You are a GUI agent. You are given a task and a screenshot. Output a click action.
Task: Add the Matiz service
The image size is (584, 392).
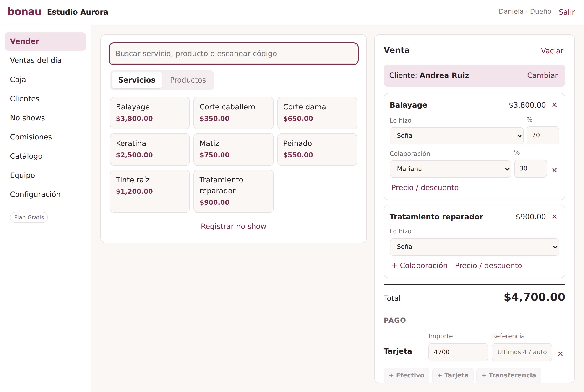[233, 150]
